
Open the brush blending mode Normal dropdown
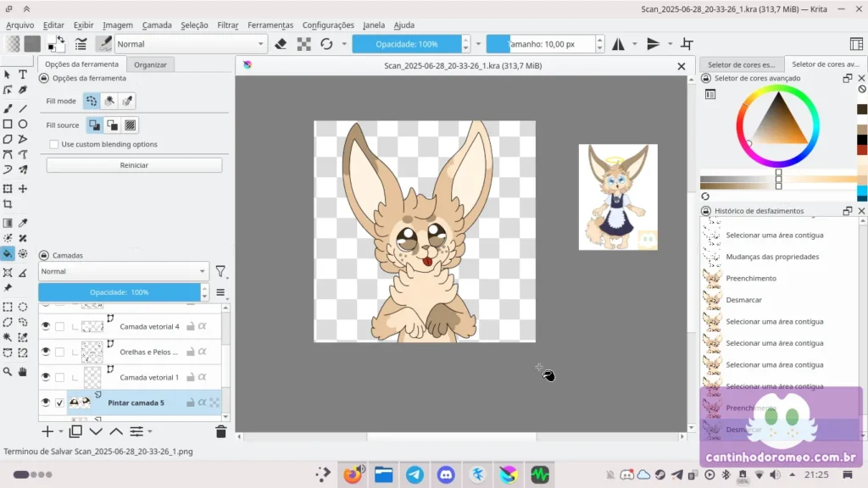tap(191, 44)
